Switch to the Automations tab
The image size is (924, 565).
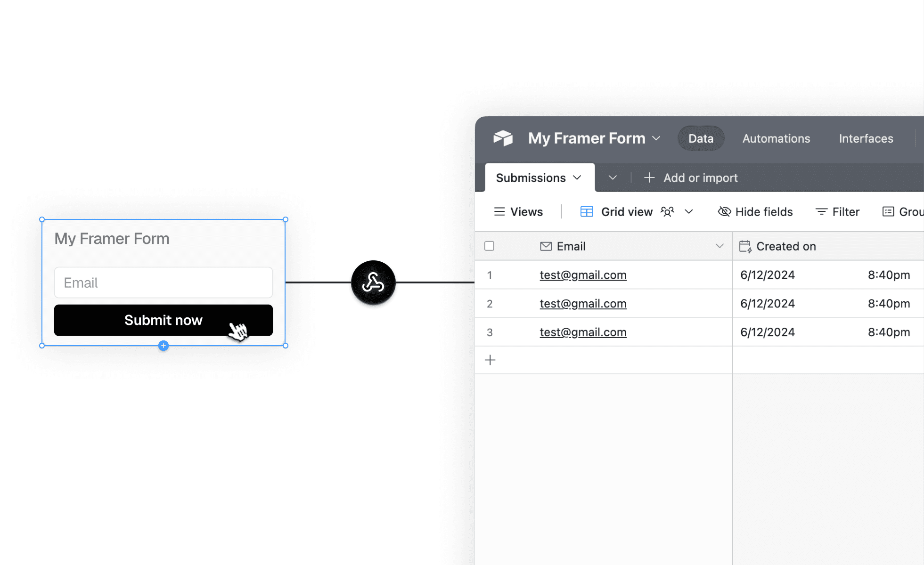click(x=776, y=138)
